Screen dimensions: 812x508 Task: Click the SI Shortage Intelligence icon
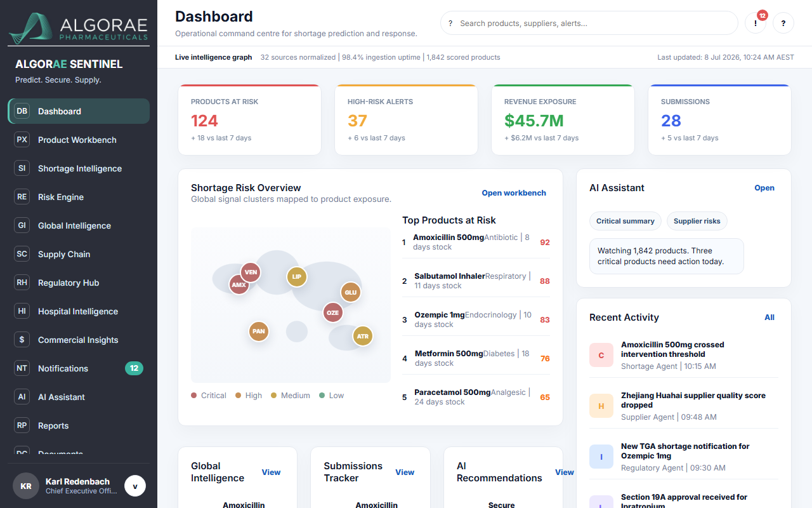[x=22, y=168]
